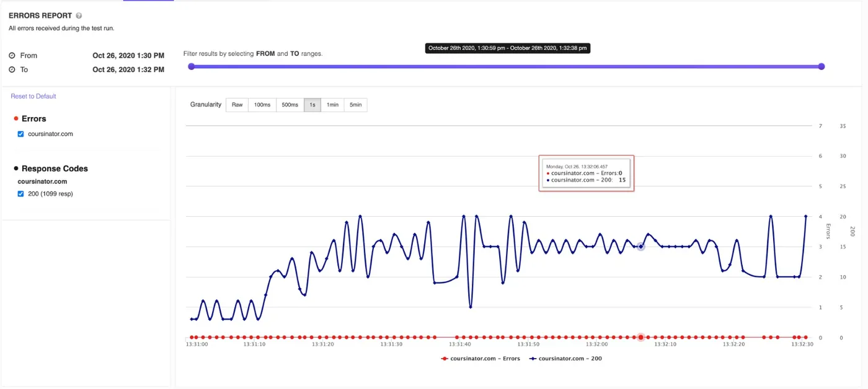Click the 13:31:30 x-axis label
Screen dimensions: 868x389
coord(391,344)
